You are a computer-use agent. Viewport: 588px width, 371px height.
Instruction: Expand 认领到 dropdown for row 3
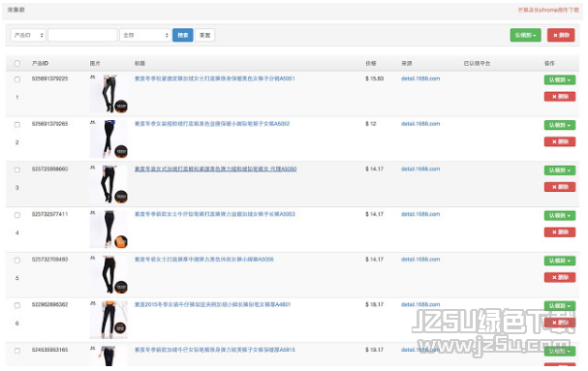click(560, 170)
